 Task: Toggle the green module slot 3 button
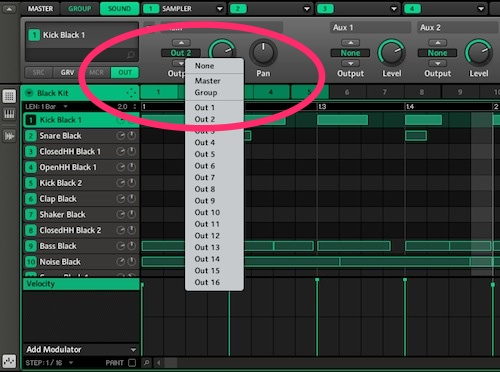pos(325,9)
